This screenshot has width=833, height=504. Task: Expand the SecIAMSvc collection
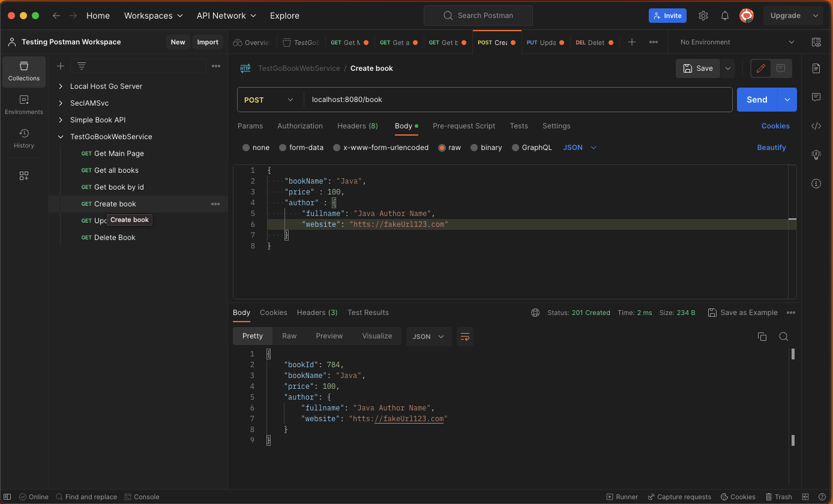[x=61, y=103]
